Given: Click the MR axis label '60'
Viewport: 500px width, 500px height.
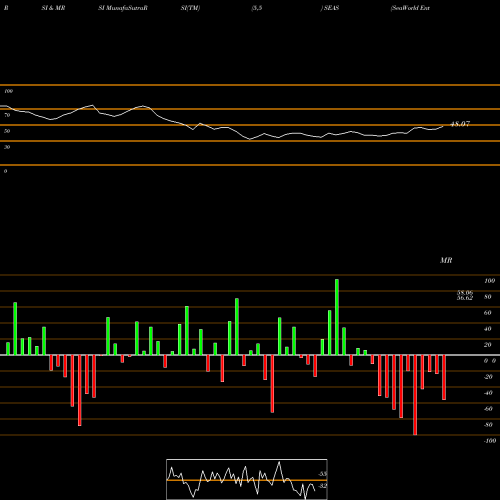Looking at the screenshot, I should pos(488,313).
